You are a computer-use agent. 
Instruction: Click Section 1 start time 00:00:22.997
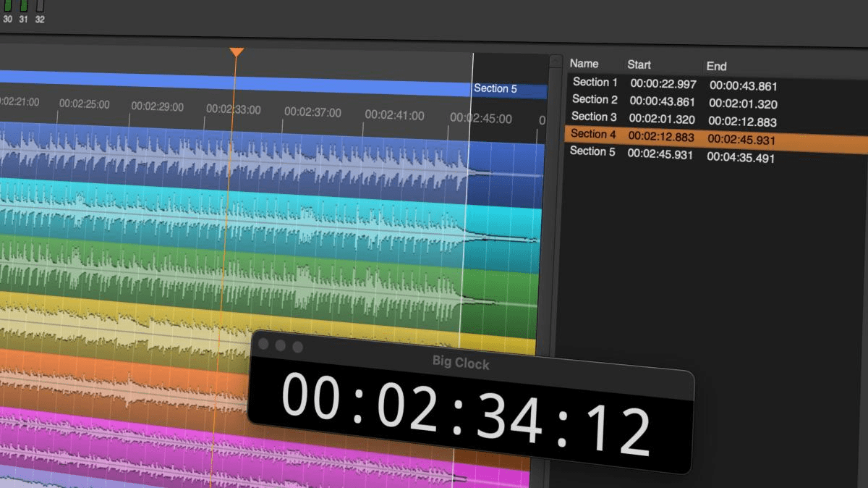(663, 84)
